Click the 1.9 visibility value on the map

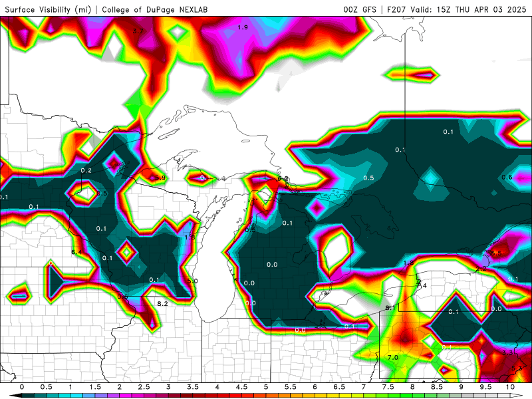point(243,27)
